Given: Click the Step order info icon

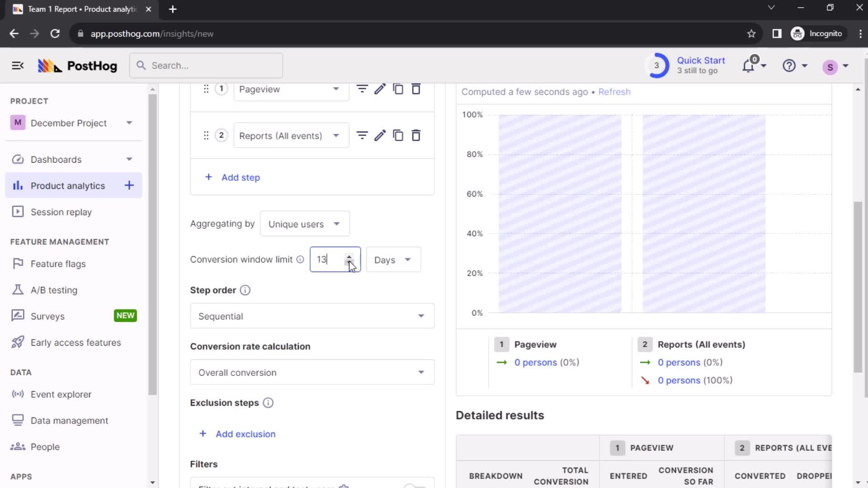Looking at the screenshot, I should click(x=245, y=290).
